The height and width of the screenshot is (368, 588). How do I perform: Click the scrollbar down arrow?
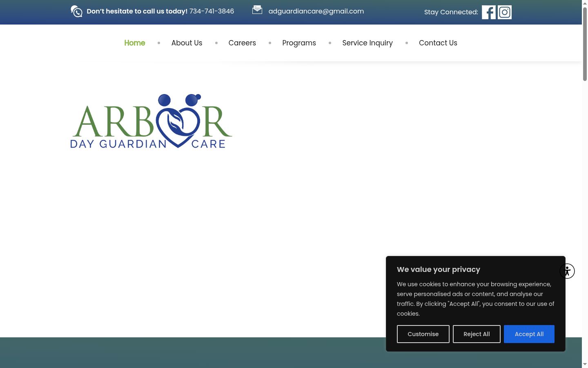pos(585,364)
